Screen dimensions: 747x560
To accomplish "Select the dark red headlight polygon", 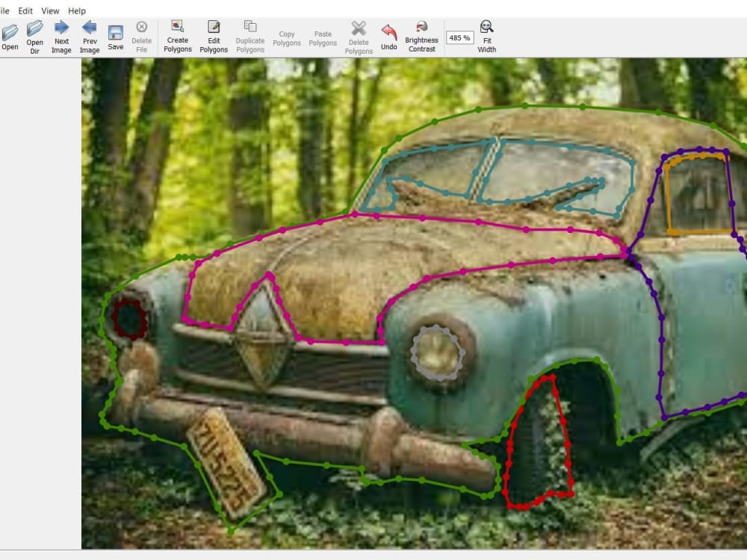I will [x=129, y=319].
